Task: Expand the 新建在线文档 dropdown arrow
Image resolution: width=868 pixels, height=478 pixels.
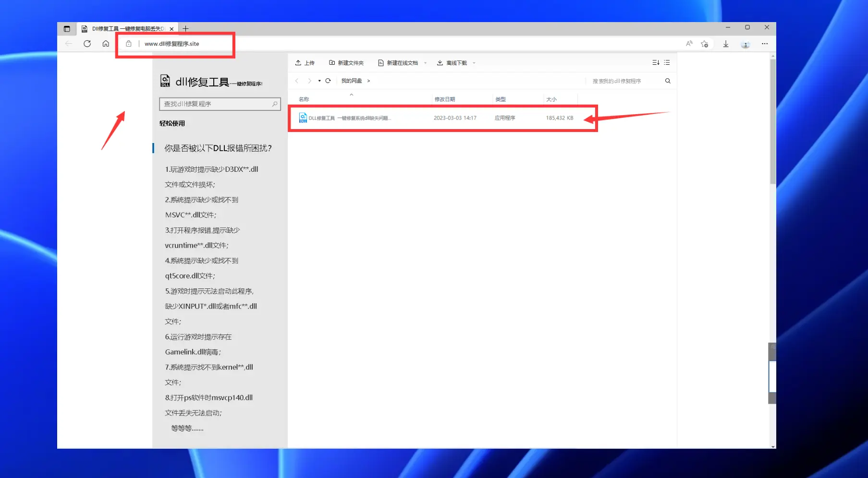Action: pyautogui.click(x=425, y=63)
